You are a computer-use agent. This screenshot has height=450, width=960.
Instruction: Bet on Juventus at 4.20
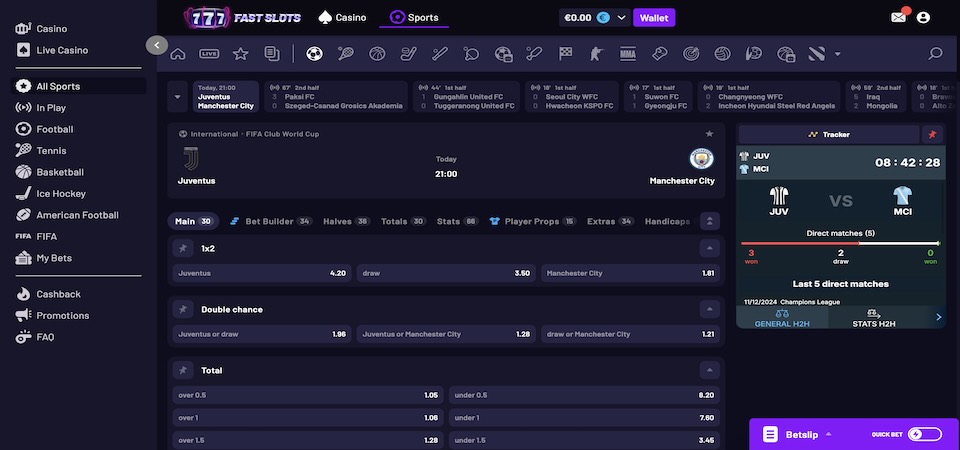pyautogui.click(x=262, y=273)
